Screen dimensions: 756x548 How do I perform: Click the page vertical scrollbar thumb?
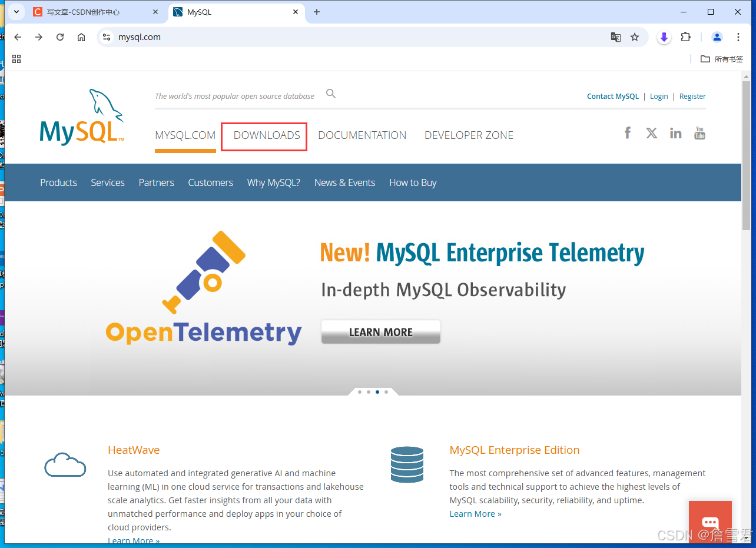click(x=747, y=155)
